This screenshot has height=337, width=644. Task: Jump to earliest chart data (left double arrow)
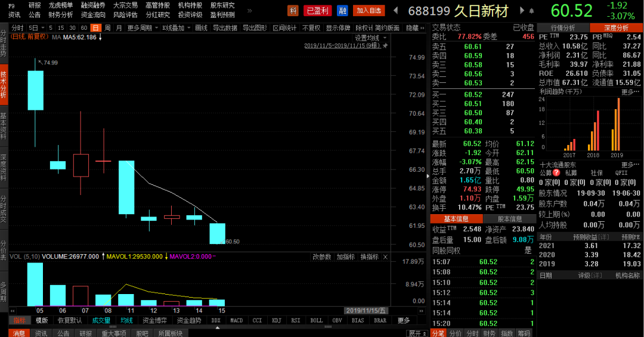13,311
